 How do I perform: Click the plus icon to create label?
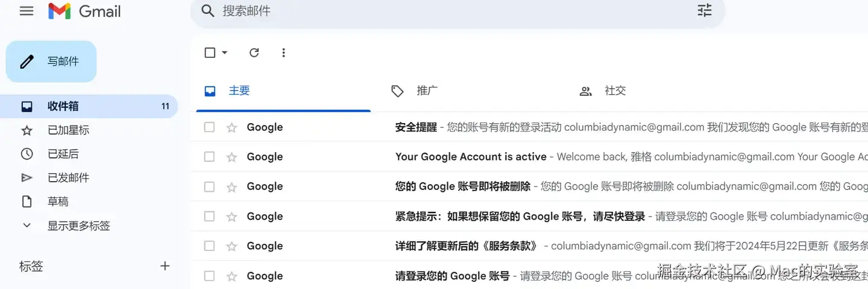pyautogui.click(x=165, y=266)
